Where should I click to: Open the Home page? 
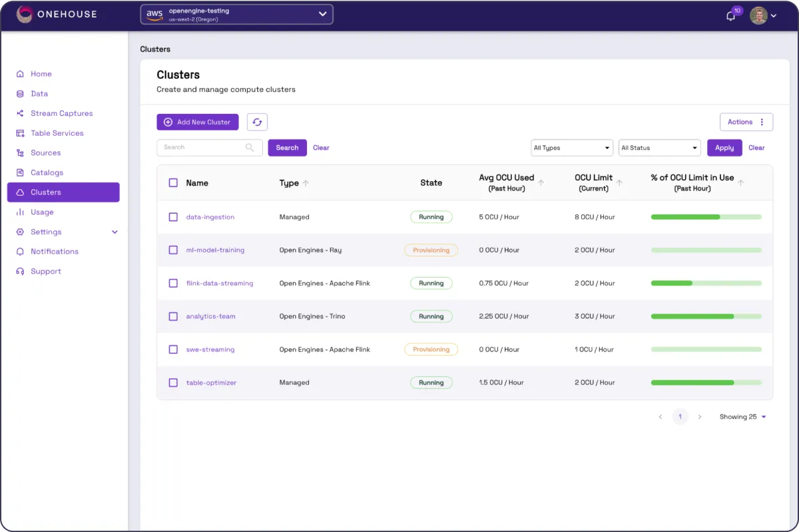pyautogui.click(x=41, y=74)
